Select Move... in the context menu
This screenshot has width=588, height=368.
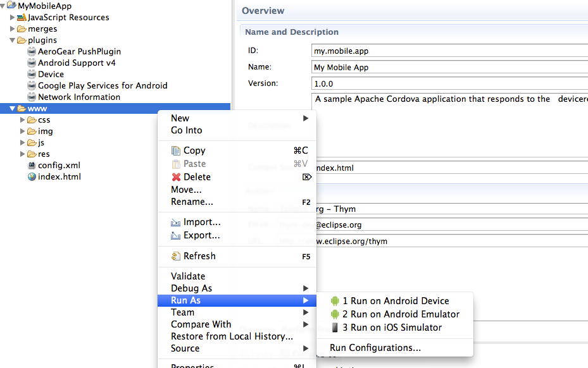(x=237, y=190)
